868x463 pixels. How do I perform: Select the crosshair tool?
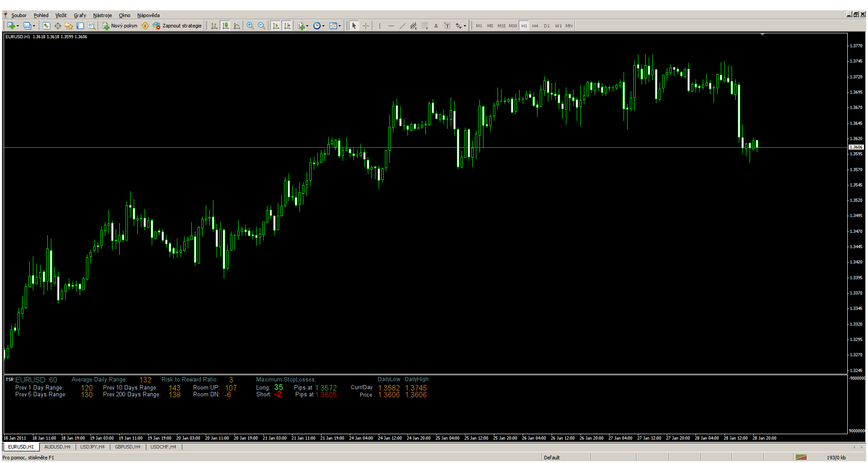(366, 26)
